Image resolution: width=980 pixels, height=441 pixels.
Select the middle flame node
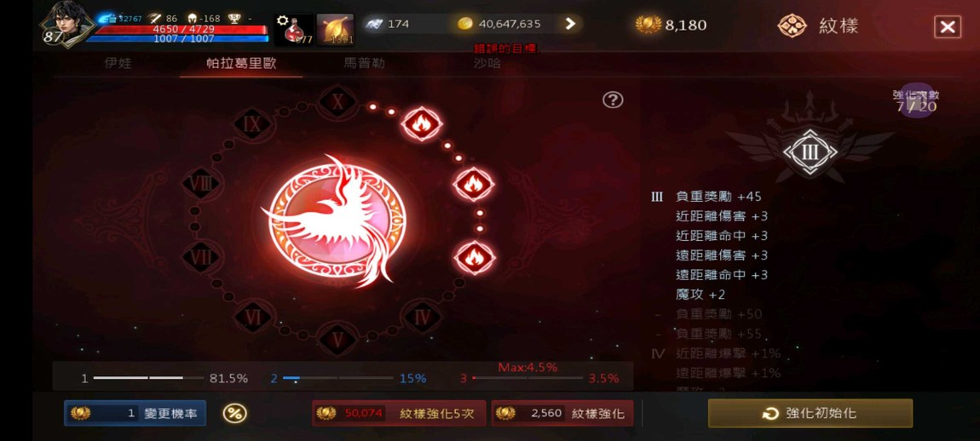coord(473,184)
